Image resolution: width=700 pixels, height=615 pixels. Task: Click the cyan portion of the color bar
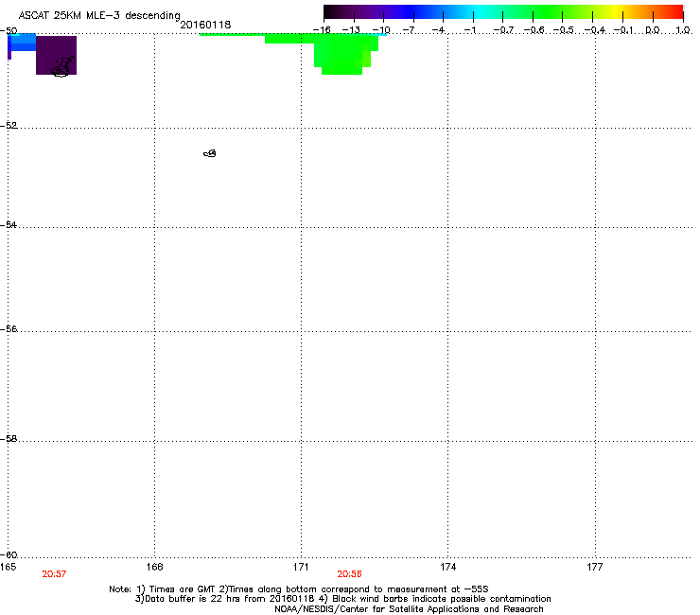click(480, 11)
